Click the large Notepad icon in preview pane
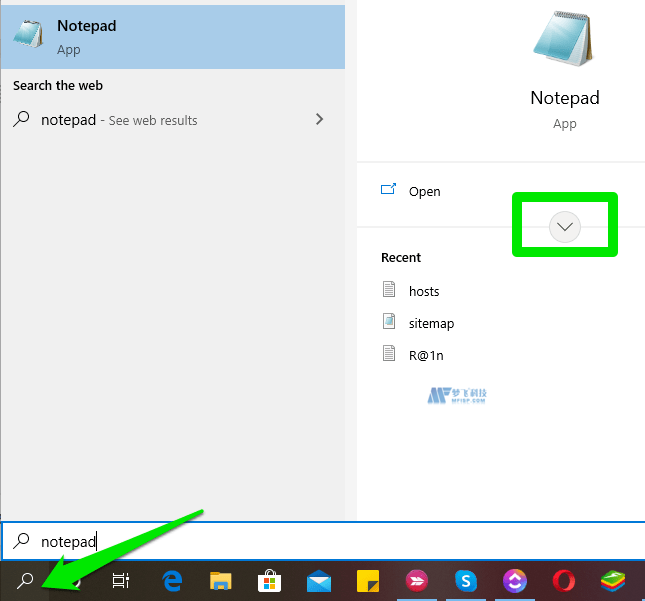Screen dimensions: 645x601 [565, 42]
